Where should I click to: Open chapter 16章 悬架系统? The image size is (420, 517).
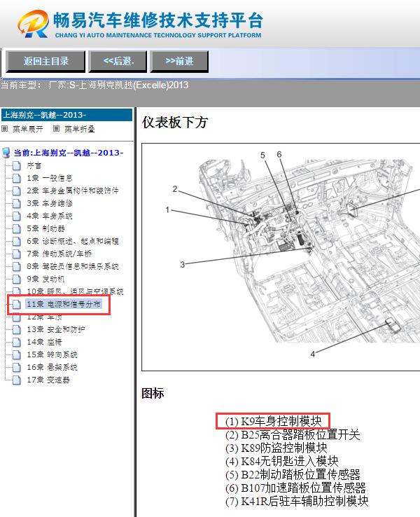[x=52, y=367]
